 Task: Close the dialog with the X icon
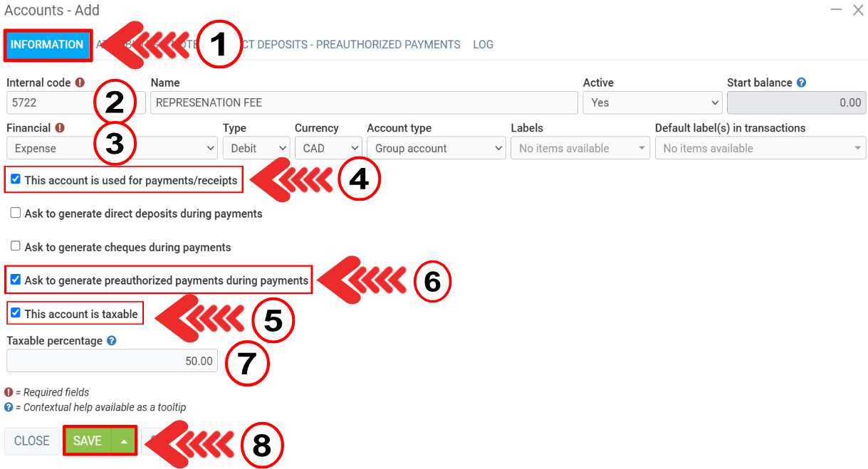coord(858,11)
